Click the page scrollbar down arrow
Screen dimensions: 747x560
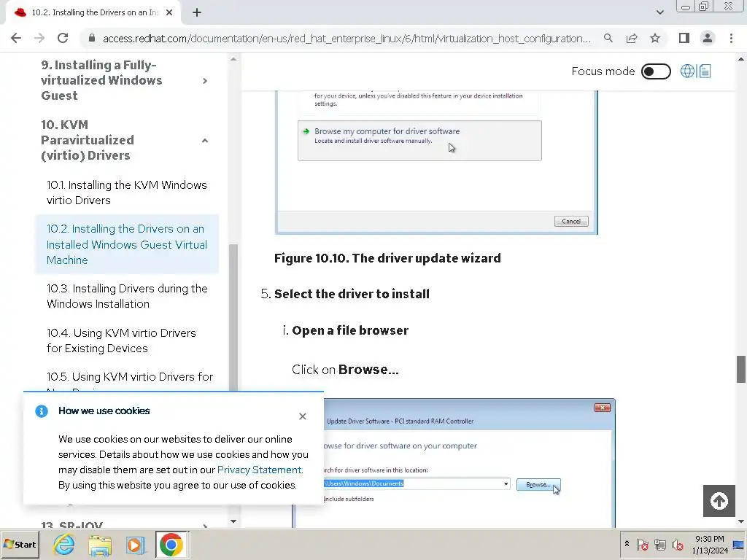tap(741, 522)
